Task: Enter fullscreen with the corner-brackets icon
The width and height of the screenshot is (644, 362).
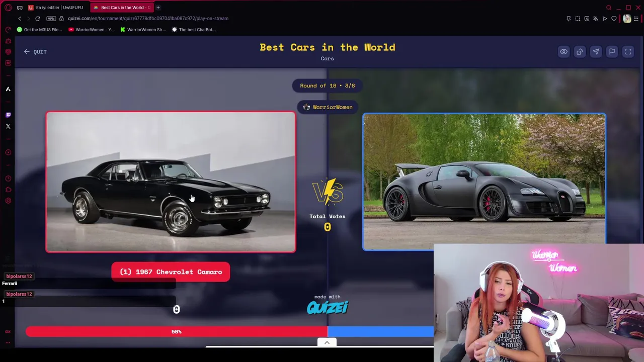Action: coord(628,52)
